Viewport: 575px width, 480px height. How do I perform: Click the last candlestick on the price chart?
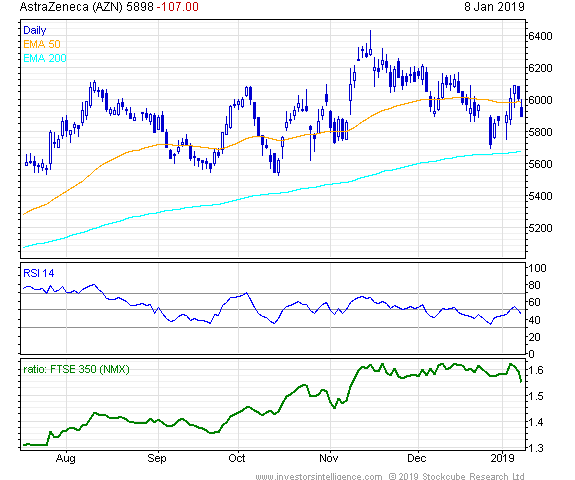click(x=521, y=109)
